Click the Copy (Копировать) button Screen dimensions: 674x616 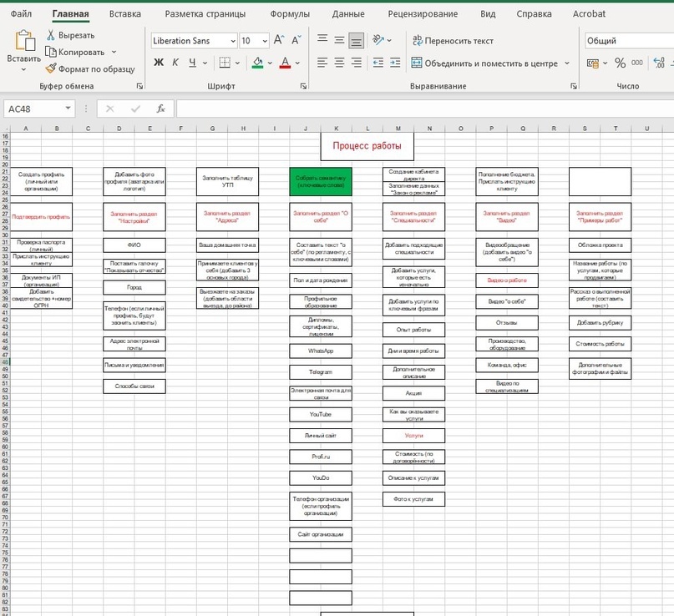tap(75, 52)
